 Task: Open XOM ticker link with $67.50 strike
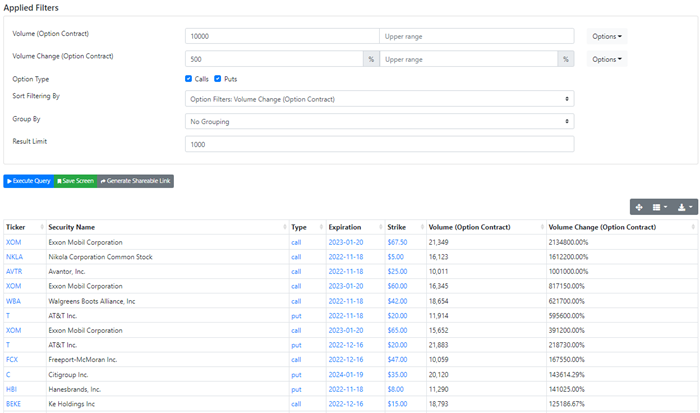click(x=13, y=242)
